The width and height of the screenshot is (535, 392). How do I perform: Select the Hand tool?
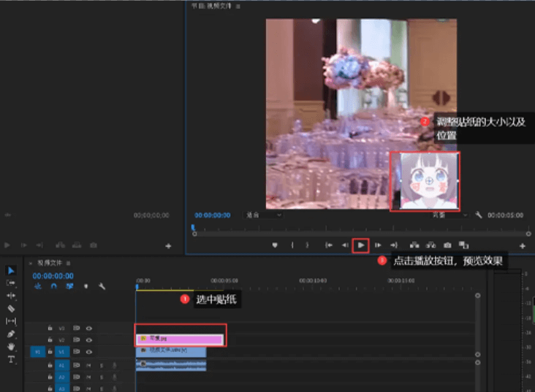[x=11, y=347]
